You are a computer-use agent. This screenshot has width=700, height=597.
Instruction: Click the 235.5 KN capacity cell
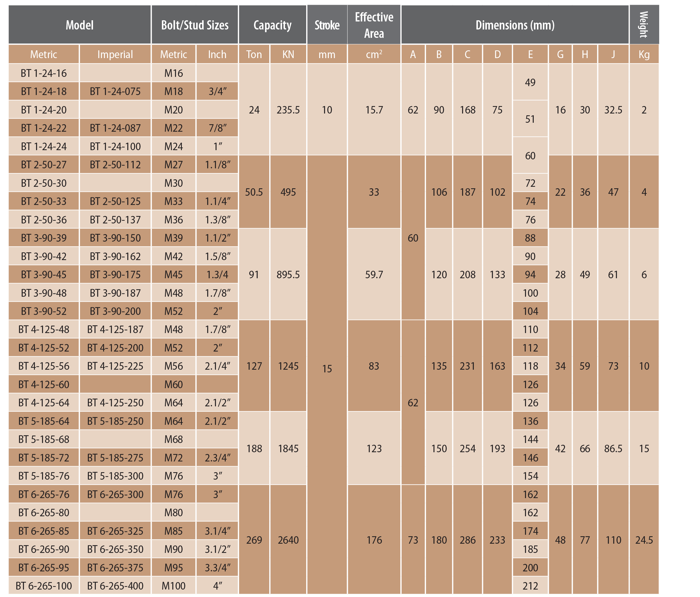point(288,110)
